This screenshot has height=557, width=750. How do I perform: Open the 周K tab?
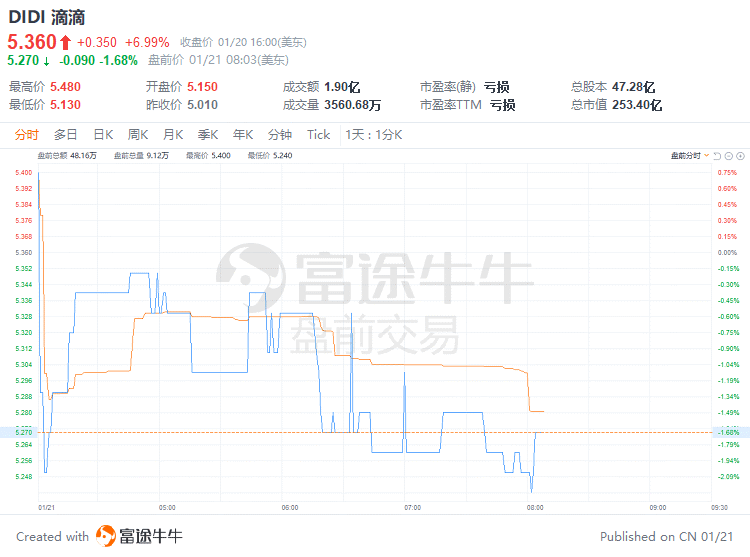coord(138,135)
